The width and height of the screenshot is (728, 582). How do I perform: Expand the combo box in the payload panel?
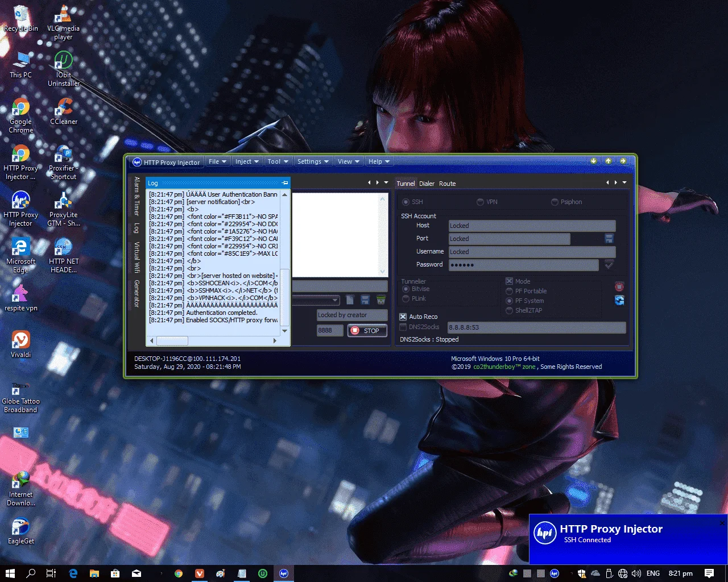pyautogui.click(x=335, y=300)
